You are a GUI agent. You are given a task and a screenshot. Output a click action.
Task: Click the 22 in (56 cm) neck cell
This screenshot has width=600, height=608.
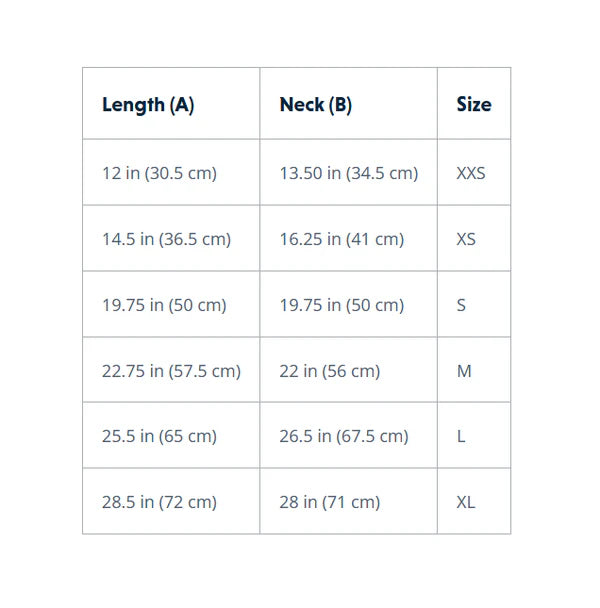(x=349, y=370)
